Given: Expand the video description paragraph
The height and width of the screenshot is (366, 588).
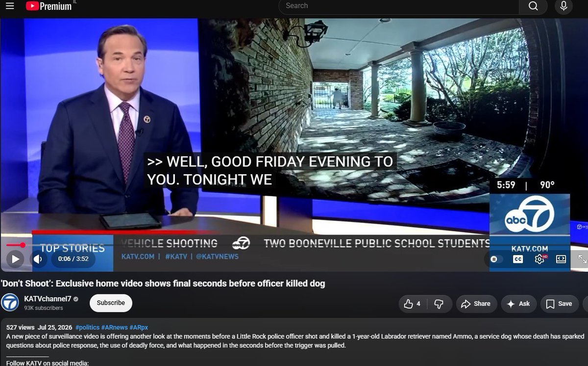Looking at the screenshot, I should click(x=294, y=340).
